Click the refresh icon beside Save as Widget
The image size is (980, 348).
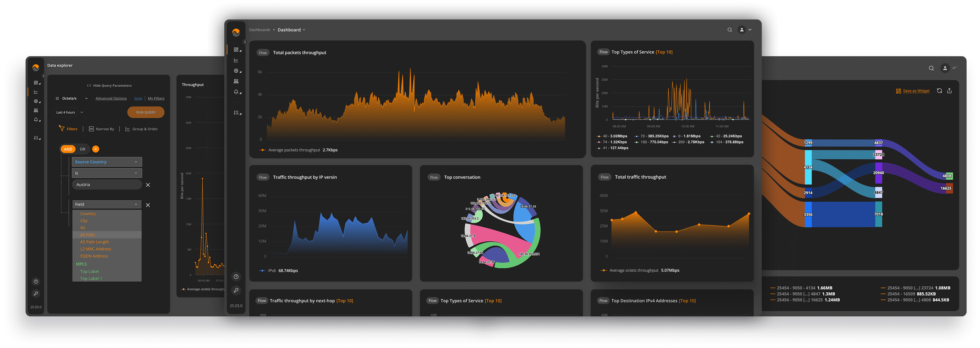(939, 91)
